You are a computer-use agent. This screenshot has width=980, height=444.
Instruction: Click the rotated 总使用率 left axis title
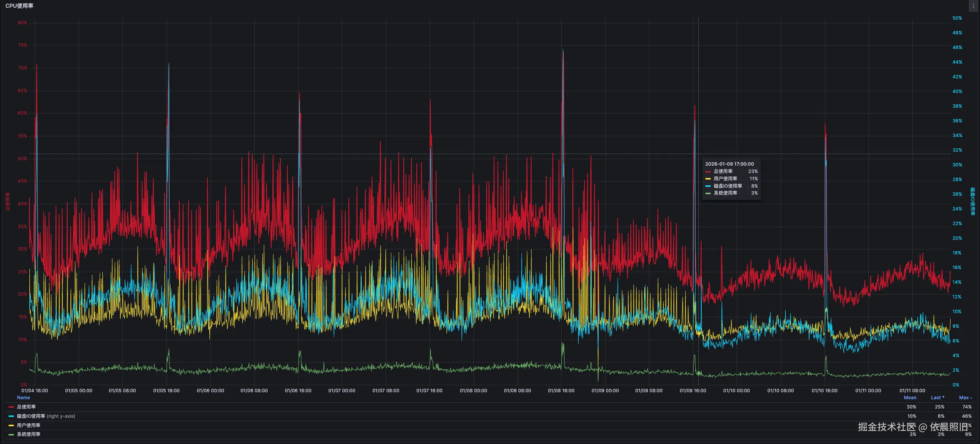[x=7, y=201]
